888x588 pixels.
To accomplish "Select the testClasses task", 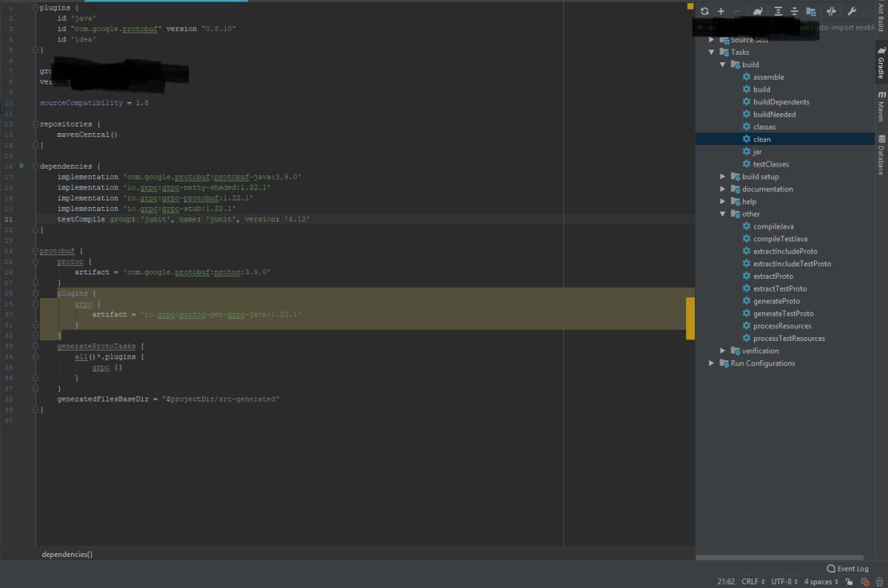I will point(766,164).
